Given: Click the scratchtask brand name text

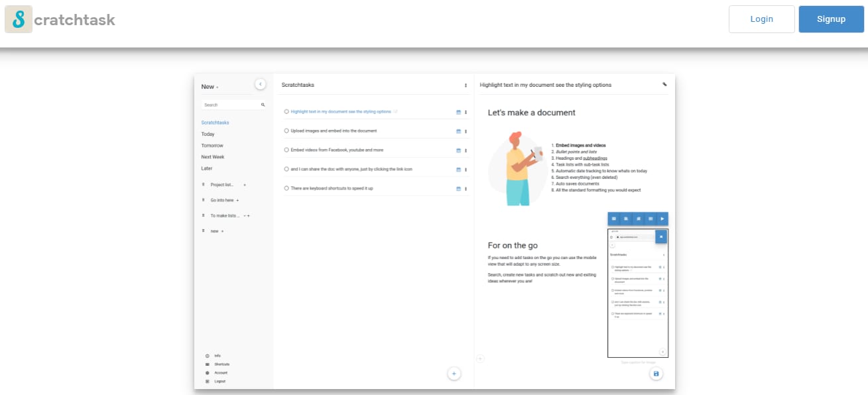Looking at the screenshot, I should [x=74, y=20].
